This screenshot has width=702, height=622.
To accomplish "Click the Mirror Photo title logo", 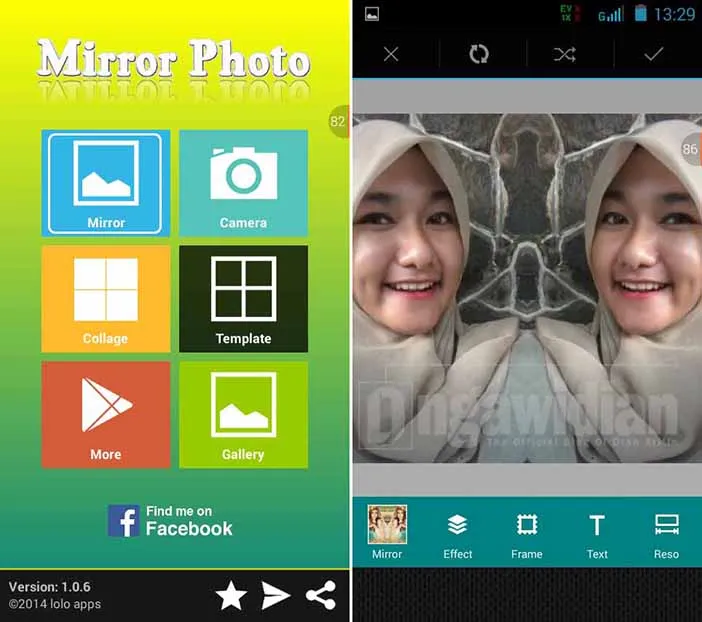I will point(174,60).
